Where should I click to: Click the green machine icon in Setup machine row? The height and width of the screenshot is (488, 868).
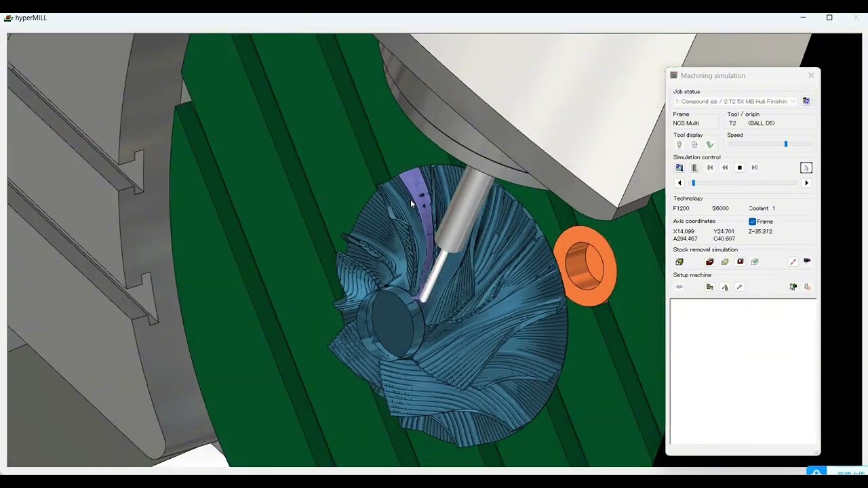[x=793, y=287]
